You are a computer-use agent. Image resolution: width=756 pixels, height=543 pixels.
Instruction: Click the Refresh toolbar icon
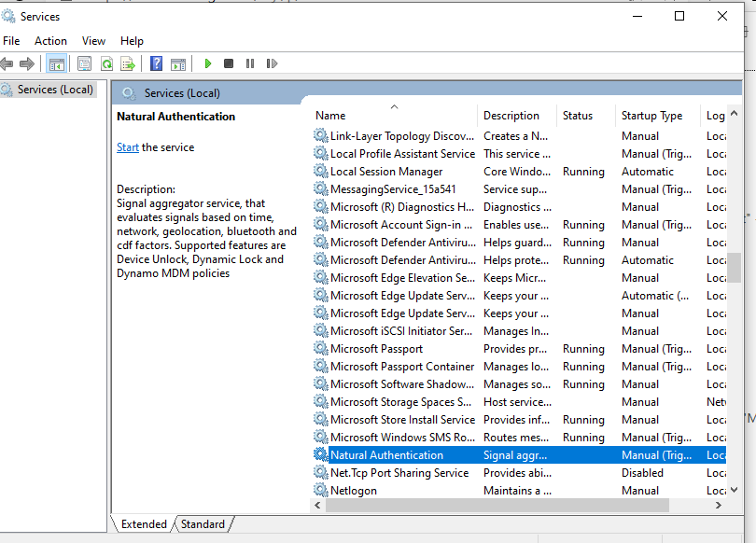106,63
